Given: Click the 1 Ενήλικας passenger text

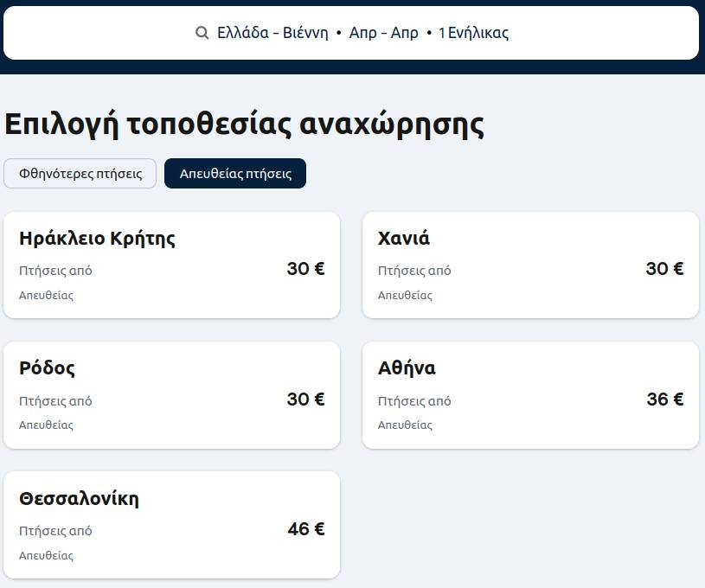Looking at the screenshot, I should [473, 33].
